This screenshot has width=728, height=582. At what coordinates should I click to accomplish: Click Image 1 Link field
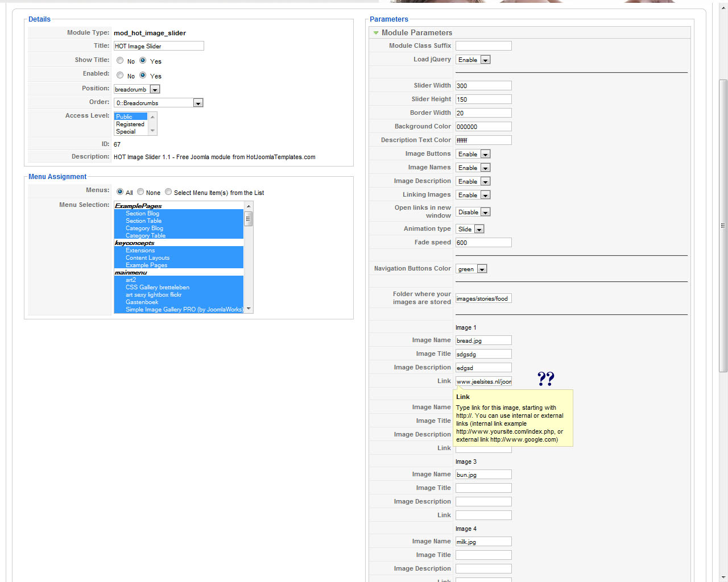[x=483, y=381]
